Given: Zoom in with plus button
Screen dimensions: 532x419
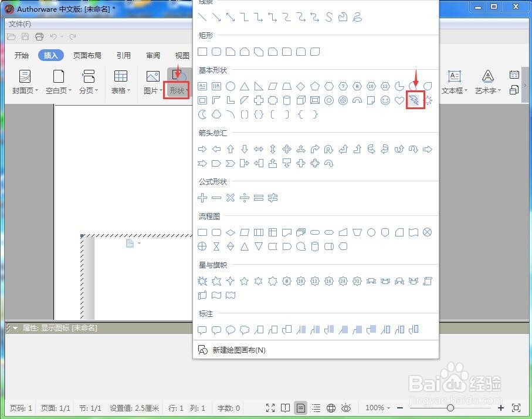Looking at the screenshot, I should 501,408.
